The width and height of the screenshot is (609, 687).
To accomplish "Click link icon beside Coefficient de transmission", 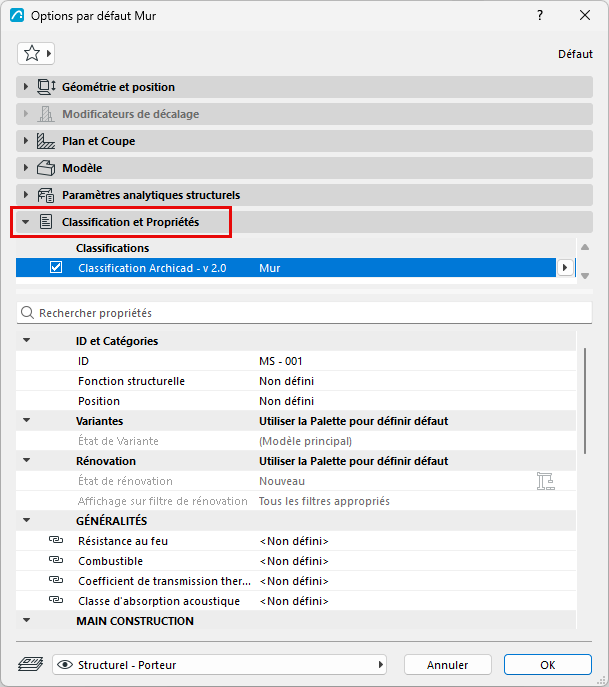I will tap(56, 580).
